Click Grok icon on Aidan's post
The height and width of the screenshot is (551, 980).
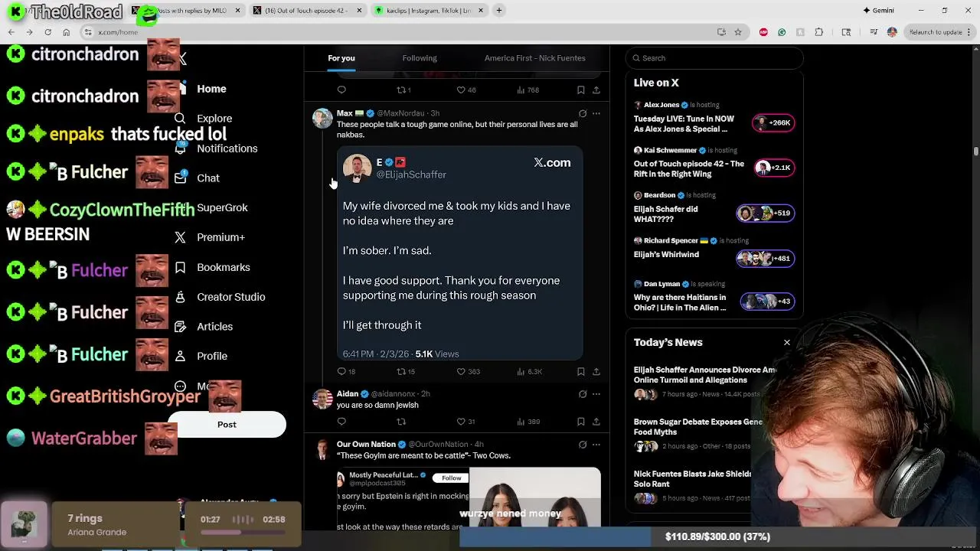coord(583,394)
